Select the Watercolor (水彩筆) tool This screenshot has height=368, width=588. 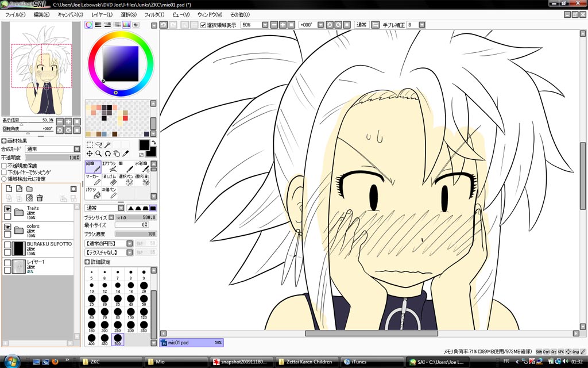click(142, 167)
